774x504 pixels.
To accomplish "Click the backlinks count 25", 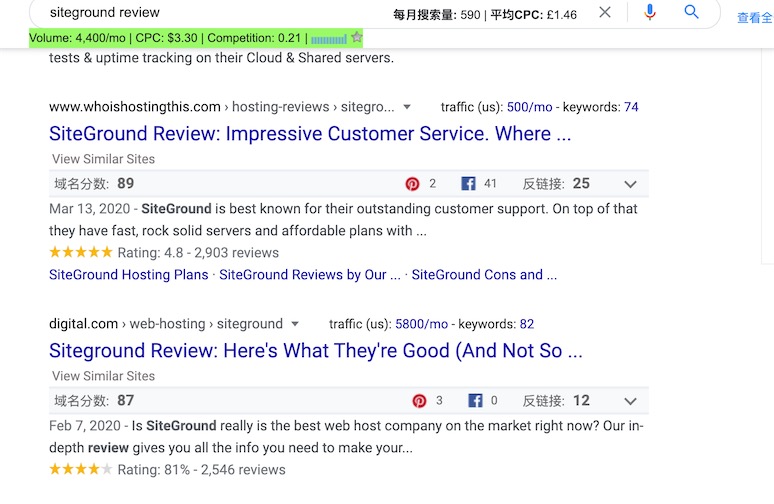I will click(581, 184).
